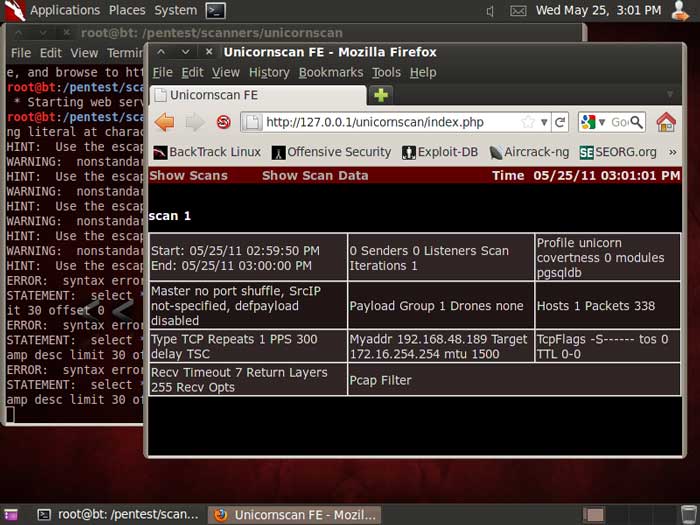Open the SEORG.org bookmark

[618, 152]
